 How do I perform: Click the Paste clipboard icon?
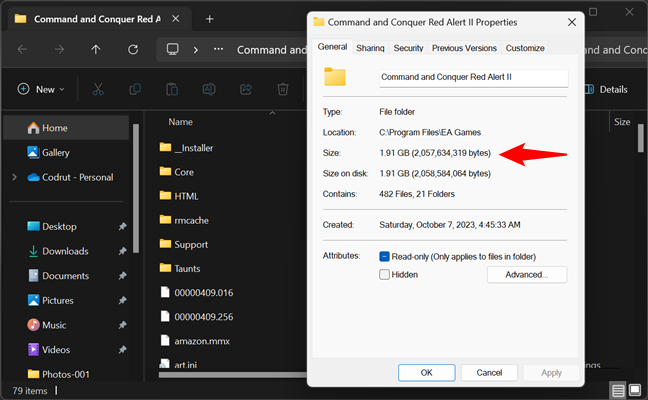(173, 89)
